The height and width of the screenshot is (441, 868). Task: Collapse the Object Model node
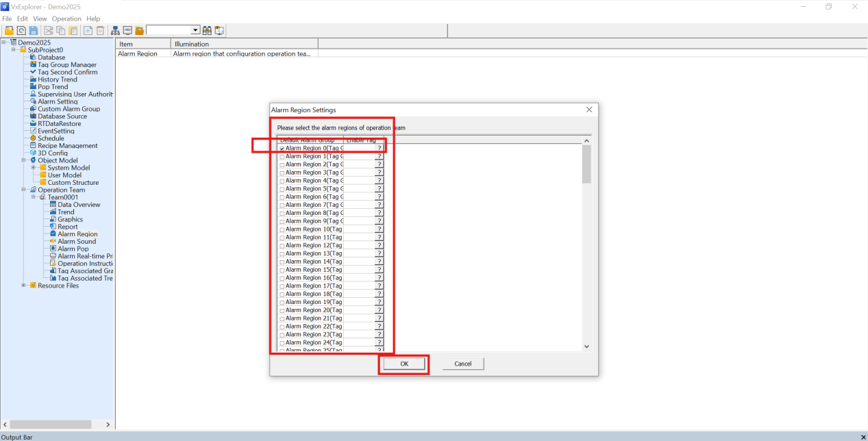(24, 160)
